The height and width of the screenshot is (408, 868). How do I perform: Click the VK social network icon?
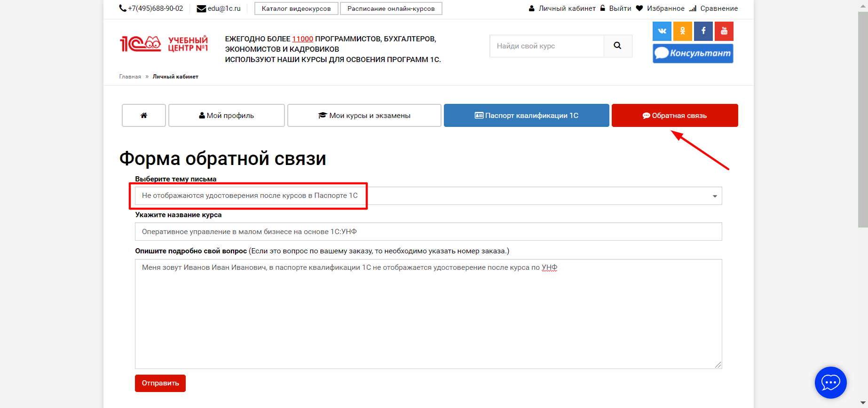point(662,31)
